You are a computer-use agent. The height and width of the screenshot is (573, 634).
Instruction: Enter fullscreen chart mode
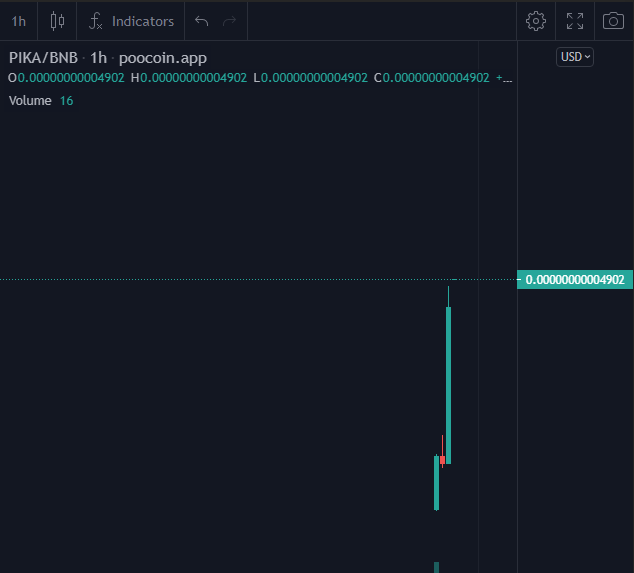(x=575, y=21)
